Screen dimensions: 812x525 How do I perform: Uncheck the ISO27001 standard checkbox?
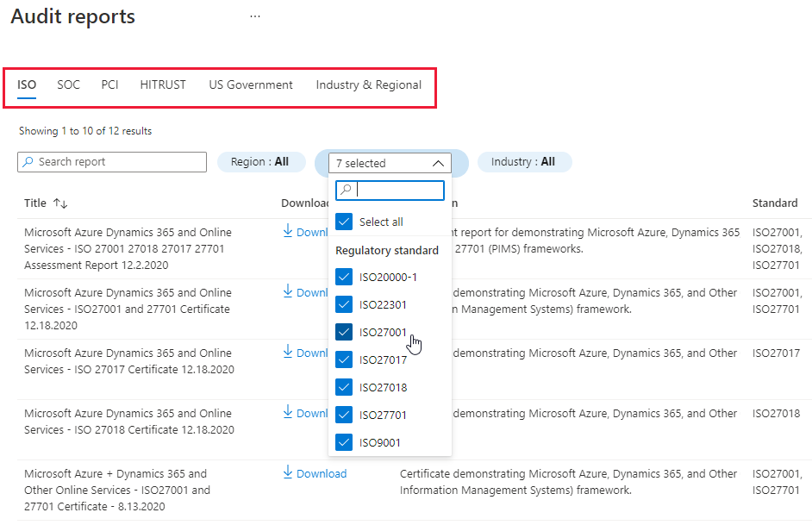pos(344,332)
